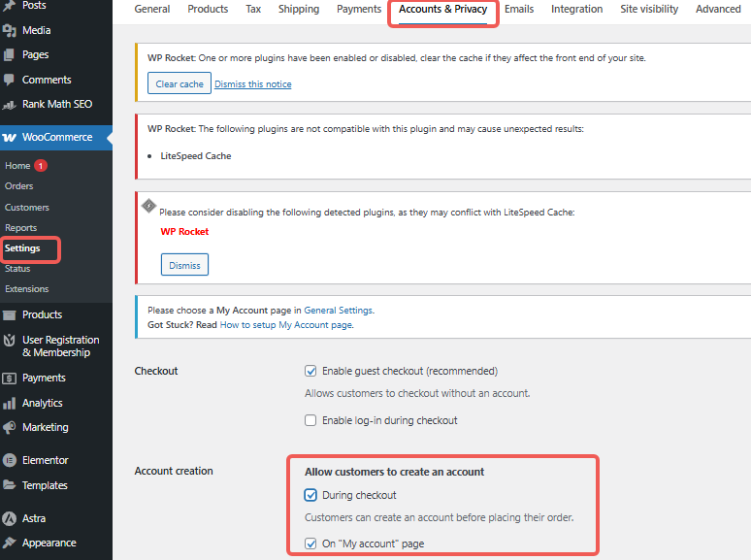Image resolution: width=751 pixels, height=560 pixels.
Task: Open Orders in the WooCommerce submenu
Action: (x=19, y=186)
